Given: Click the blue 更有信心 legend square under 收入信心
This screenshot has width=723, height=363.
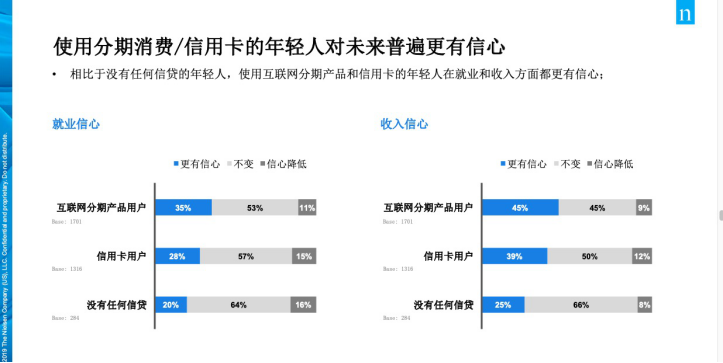Looking at the screenshot, I should 503,164.
